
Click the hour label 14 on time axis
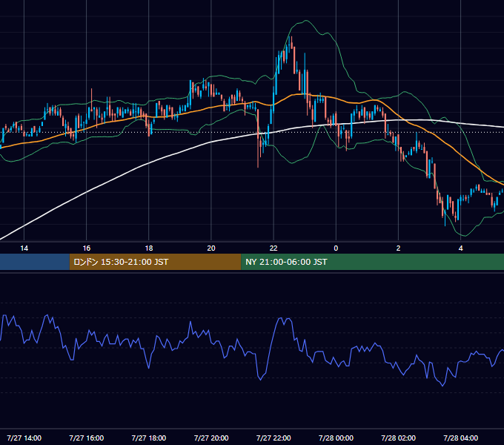tap(24, 248)
